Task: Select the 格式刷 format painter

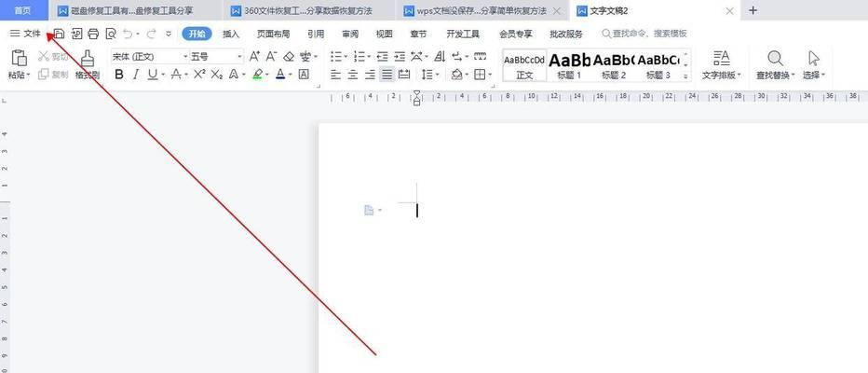Action: pyautogui.click(x=88, y=65)
